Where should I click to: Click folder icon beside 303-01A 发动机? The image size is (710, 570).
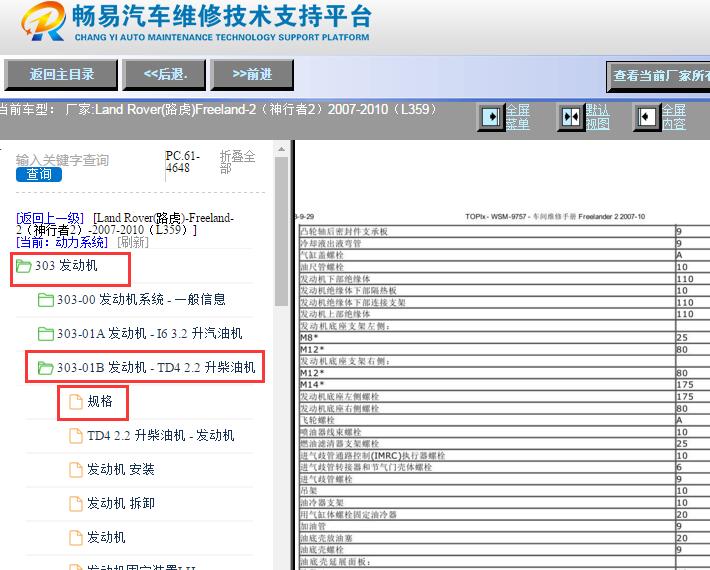pyautogui.click(x=46, y=334)
